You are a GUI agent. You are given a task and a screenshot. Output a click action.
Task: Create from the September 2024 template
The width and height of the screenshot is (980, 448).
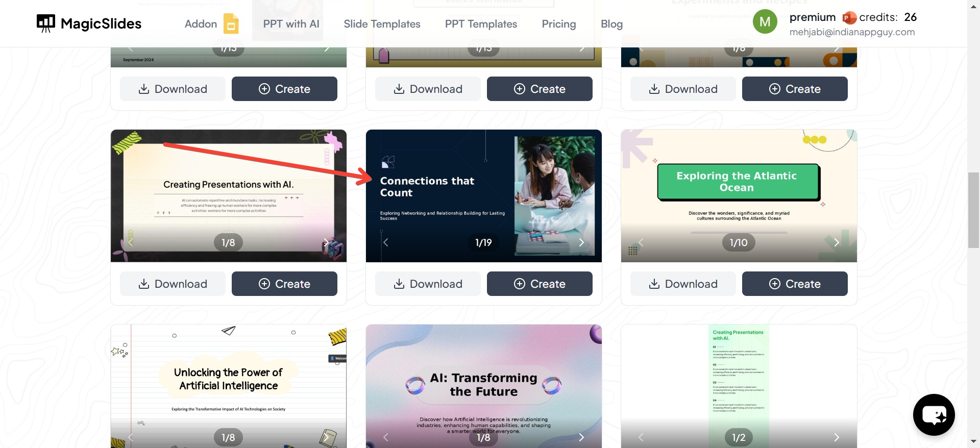(x=284, y=89)
